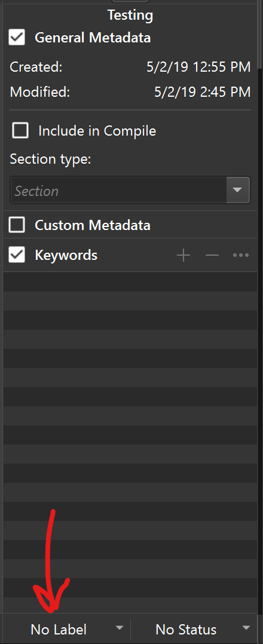Click the arrow beside No Status

click(246, 627)
